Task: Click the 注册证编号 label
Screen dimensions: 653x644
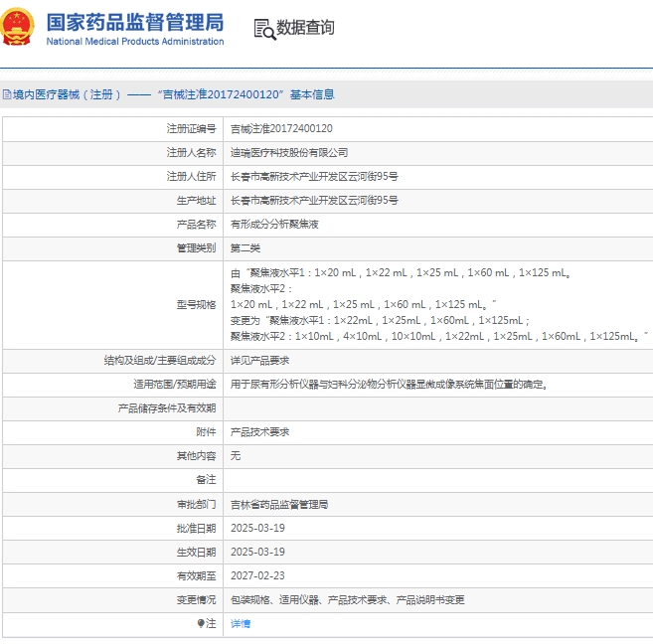Action: pos(191,128)
